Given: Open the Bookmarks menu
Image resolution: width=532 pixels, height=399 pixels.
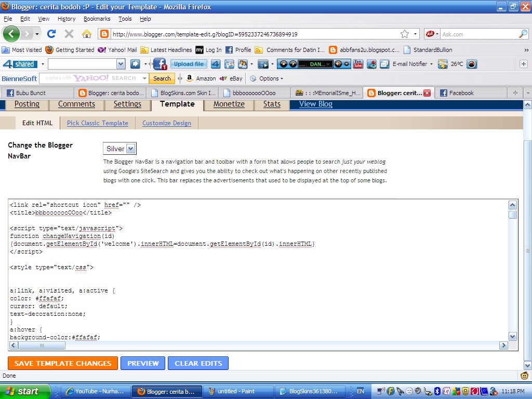Looking at the screenshot, I should click(x=97, y=19).
